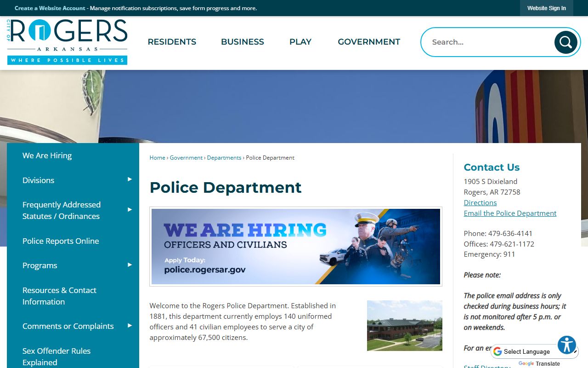Click Offices: 479-621-1172 text
The image size is (588, 368).
499,244
